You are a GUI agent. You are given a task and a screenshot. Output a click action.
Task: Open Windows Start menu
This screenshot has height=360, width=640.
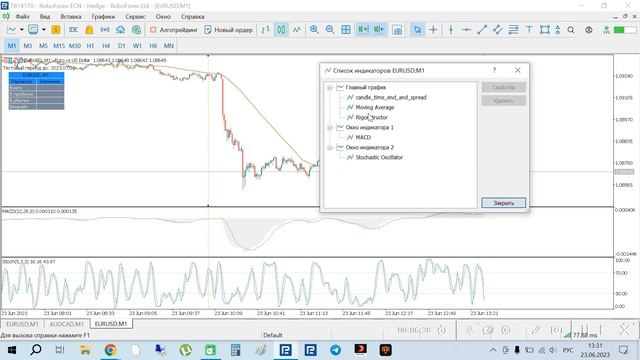pos(11,350)
